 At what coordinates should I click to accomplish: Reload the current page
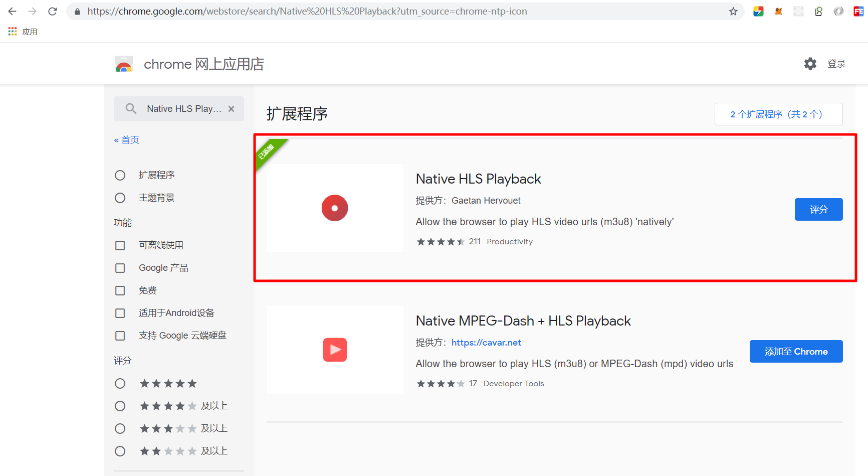coord(53,11)
